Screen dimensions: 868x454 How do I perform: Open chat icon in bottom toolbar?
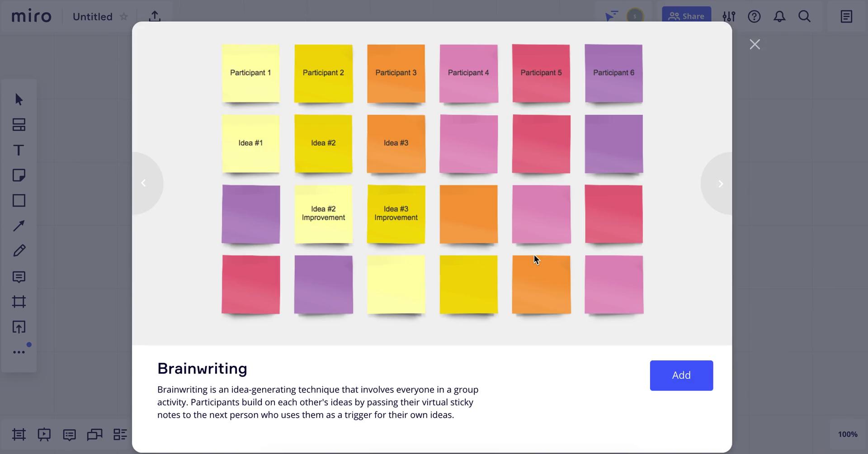94,435
